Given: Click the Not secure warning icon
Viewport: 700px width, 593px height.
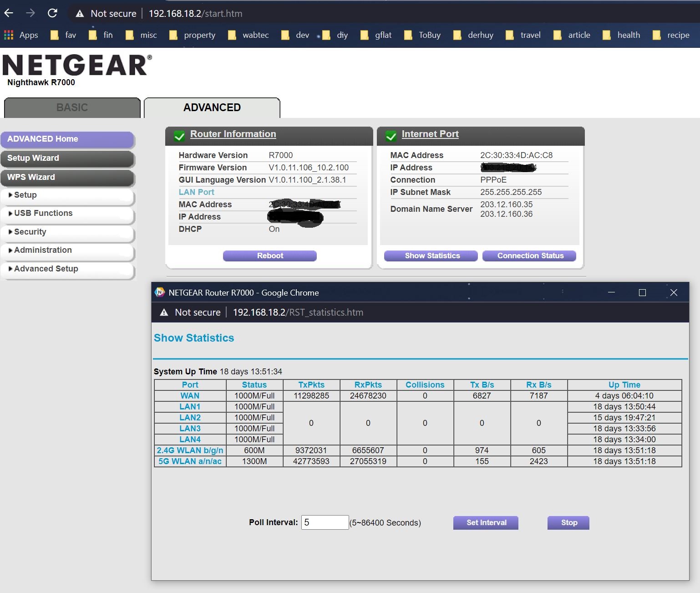Looking at the screenshot, I should pos(80,13).
